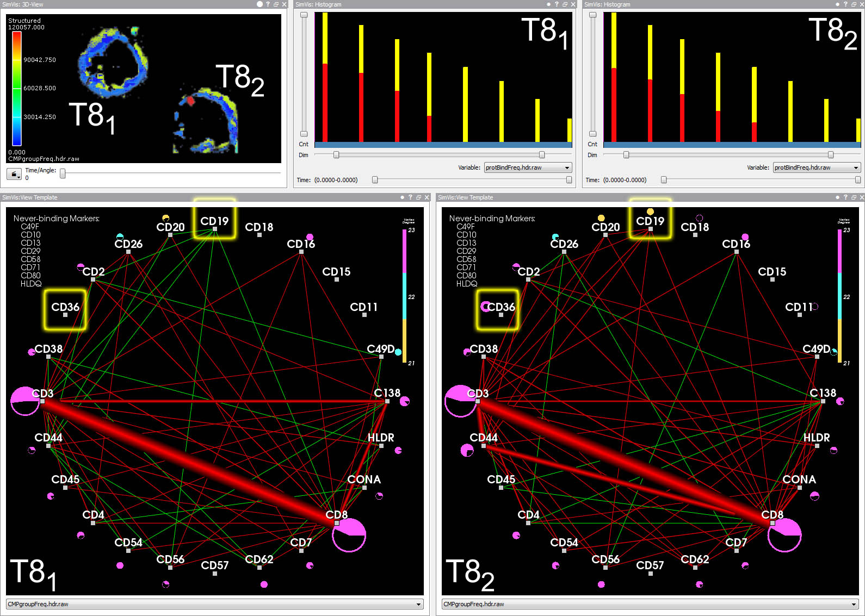The image size is (865, 616).
Task: Click the Time/Angle slider handle in 3D-View
Action: [63, 173]
